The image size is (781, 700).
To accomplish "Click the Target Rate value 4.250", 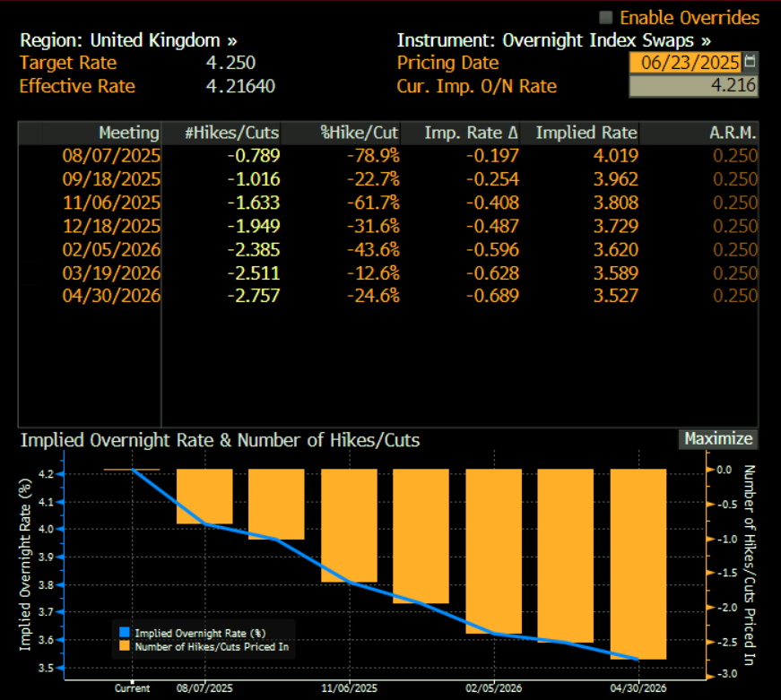I will (x=230, y=63).
